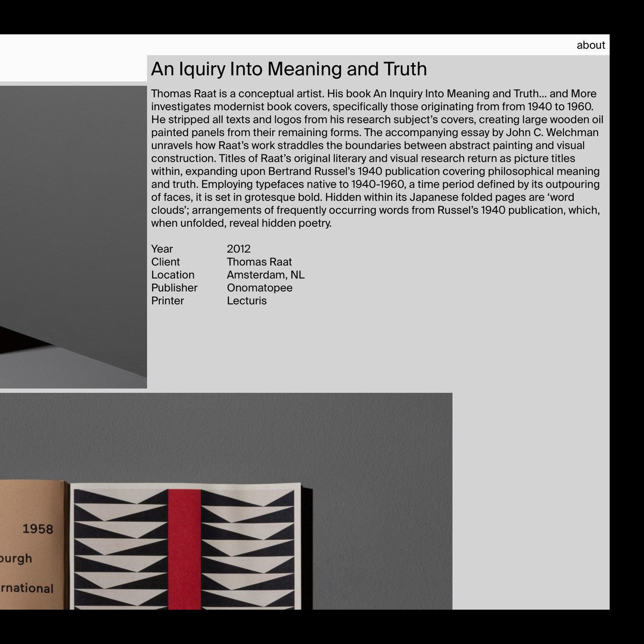The image size is (644, 644).
Task: Click the year 2012 value
Action: click(239, 249)
